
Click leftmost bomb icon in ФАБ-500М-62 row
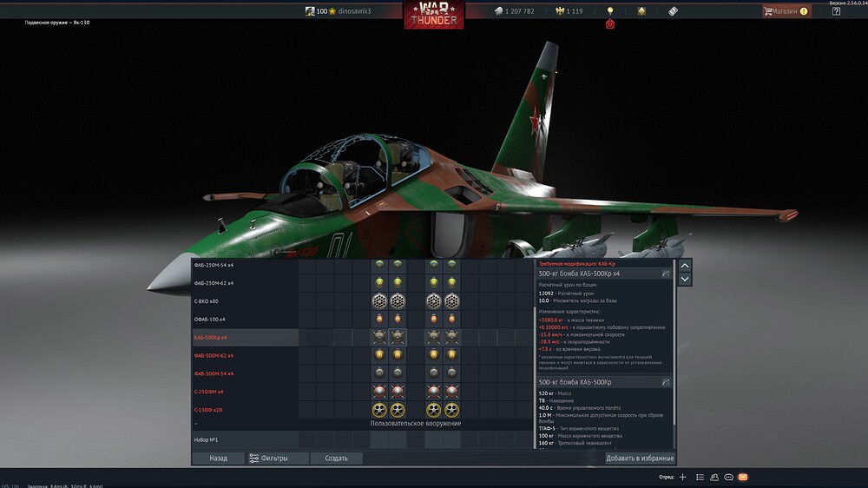point(379,355)
